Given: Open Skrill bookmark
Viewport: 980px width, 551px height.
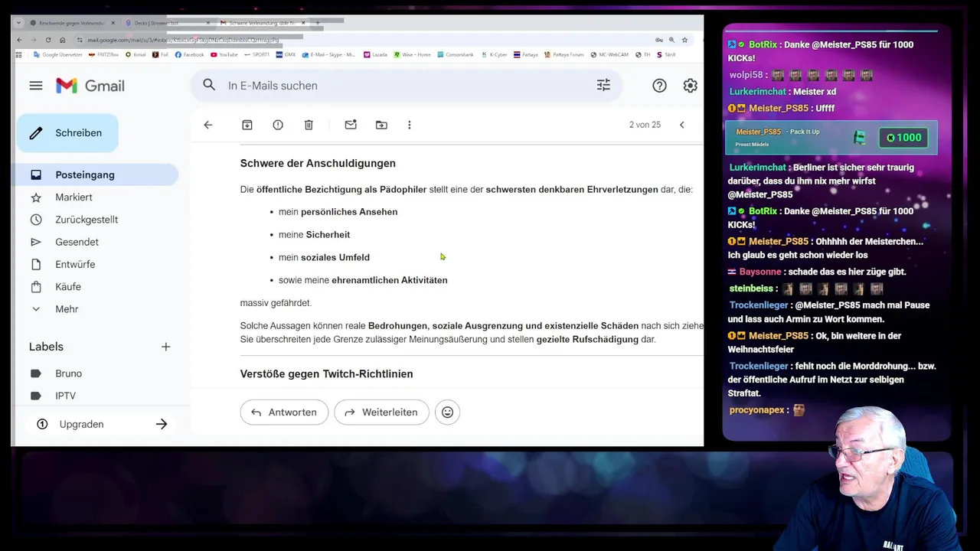Looking at the screenshot, I should [x=666, y=55].
